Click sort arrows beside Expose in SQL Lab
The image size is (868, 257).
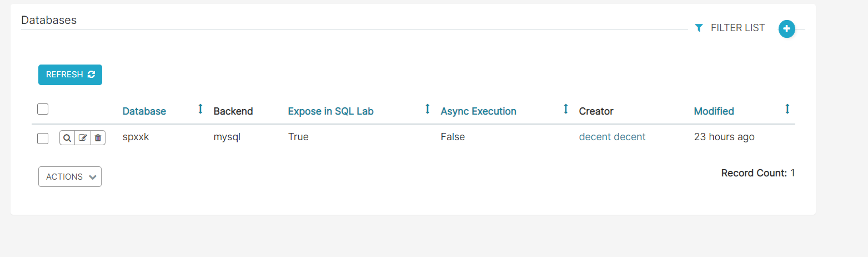point(428,110)
